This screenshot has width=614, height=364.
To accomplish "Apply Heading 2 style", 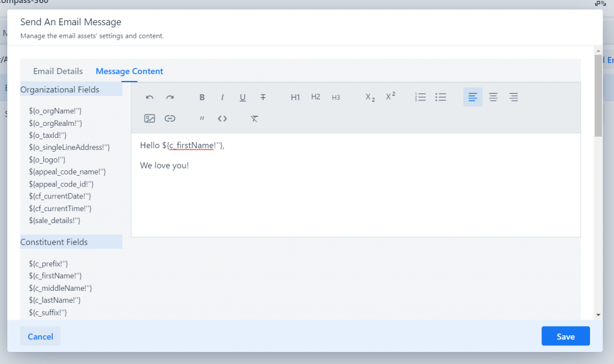I will (x=315, y=97).
